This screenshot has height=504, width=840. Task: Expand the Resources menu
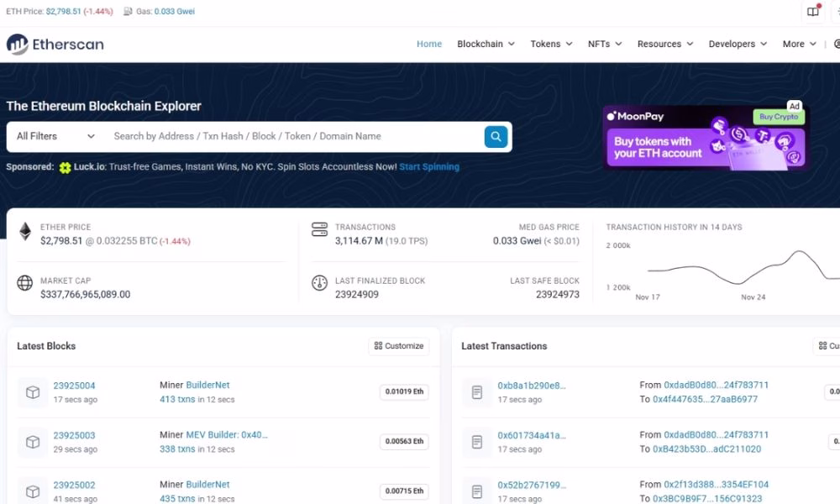tap(665, 44)
